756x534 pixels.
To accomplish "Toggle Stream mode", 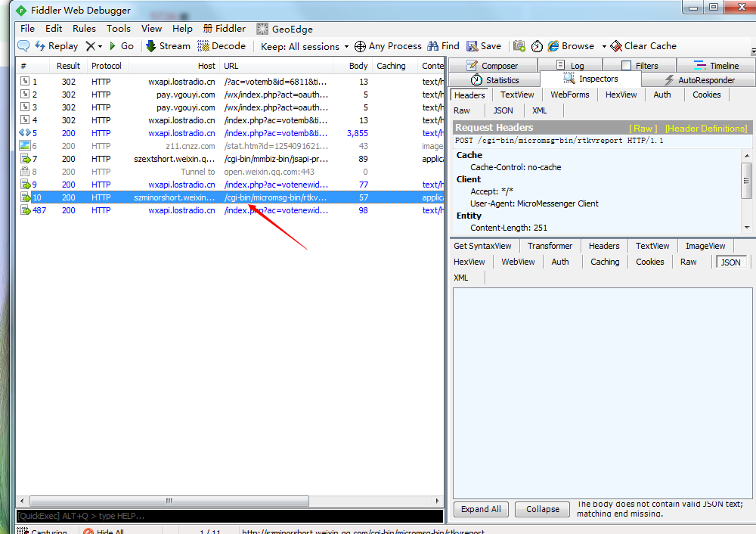I will [168, 46].
